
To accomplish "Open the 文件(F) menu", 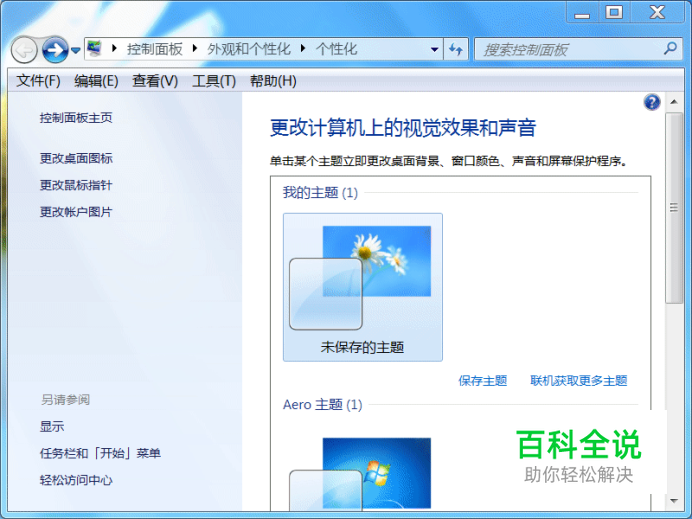I will point(38,81).
